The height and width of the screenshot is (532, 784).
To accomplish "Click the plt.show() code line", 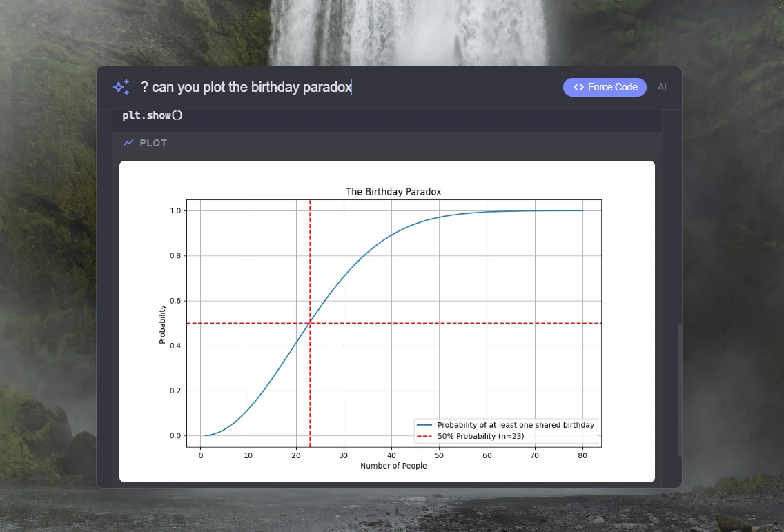I will click(153, 115).
